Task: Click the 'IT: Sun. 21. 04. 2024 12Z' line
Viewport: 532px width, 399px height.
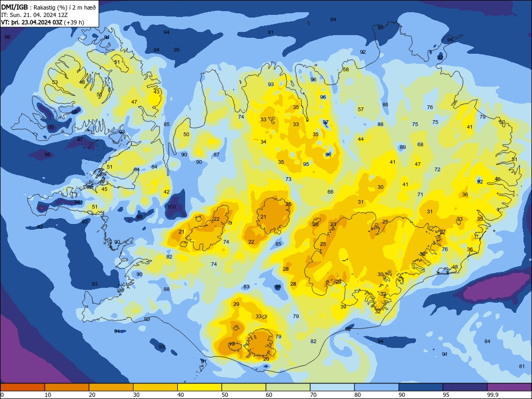Action: 34,15
